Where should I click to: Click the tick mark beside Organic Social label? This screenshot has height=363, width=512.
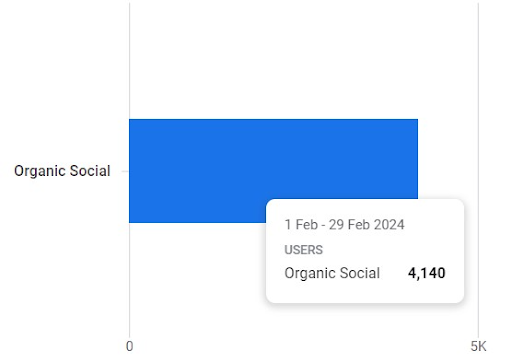tap(125, 171)
